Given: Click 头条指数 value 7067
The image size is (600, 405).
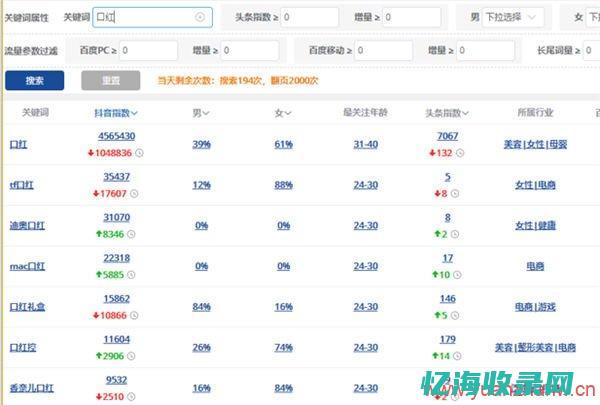Looking at the screenshot, I should tap(448, 136).
